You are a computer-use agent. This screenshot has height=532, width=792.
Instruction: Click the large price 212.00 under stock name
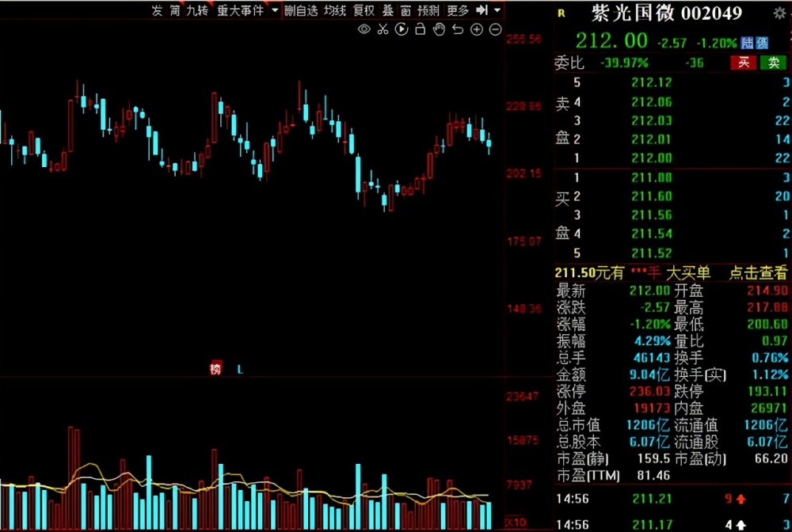click(611, 41)
